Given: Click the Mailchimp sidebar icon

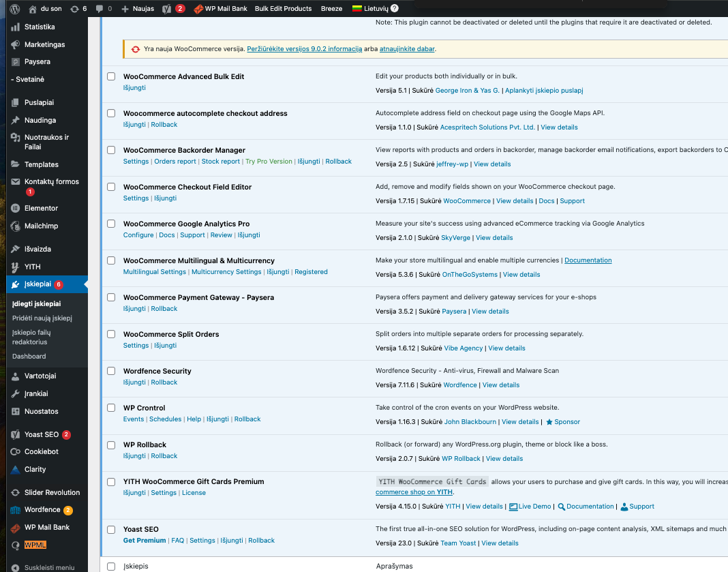Looking at the screenshot, I should coord(15,226).
